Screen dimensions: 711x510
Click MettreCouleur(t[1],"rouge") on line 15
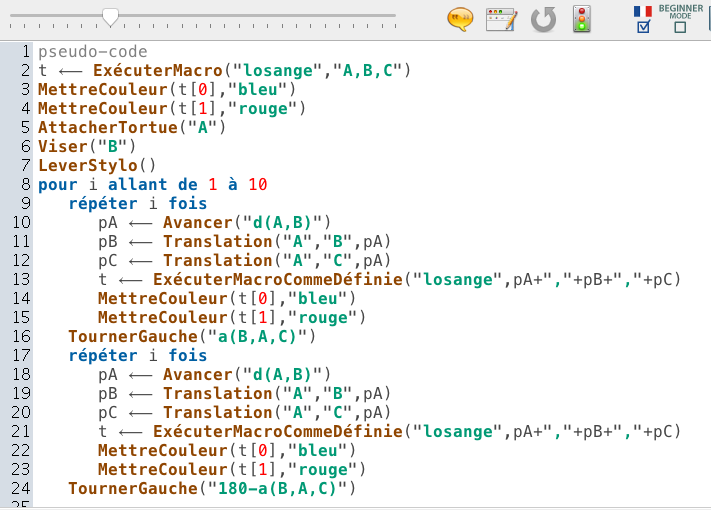pos(232,317)
